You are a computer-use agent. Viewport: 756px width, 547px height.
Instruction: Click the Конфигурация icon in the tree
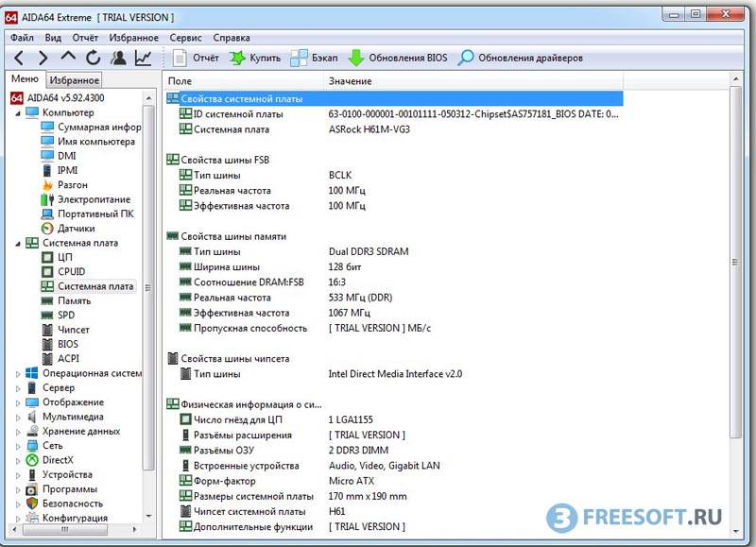(32, 518)
